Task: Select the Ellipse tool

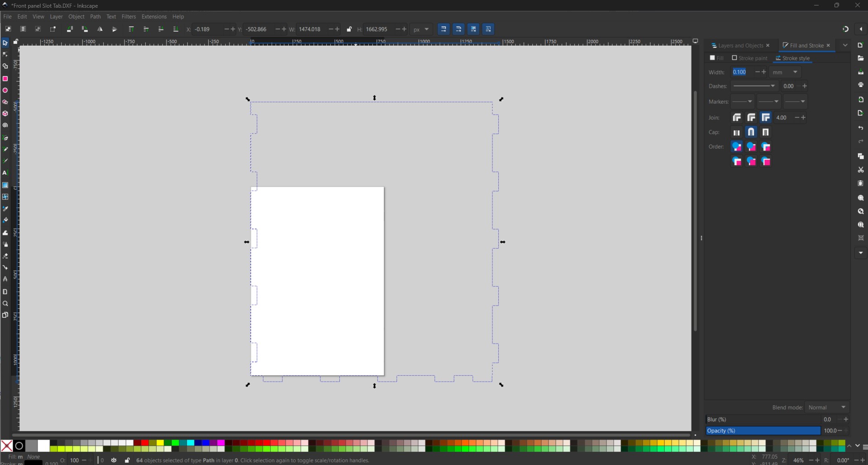Action: [x=5, y=90]
